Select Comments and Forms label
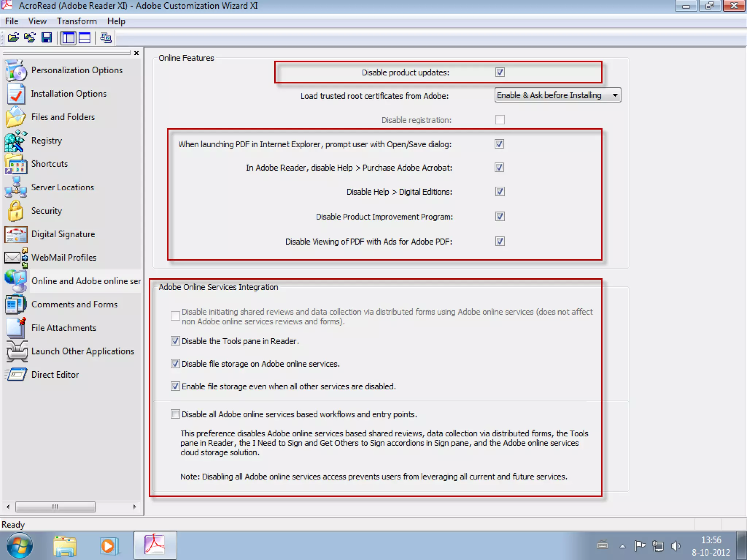 (74, 304)
